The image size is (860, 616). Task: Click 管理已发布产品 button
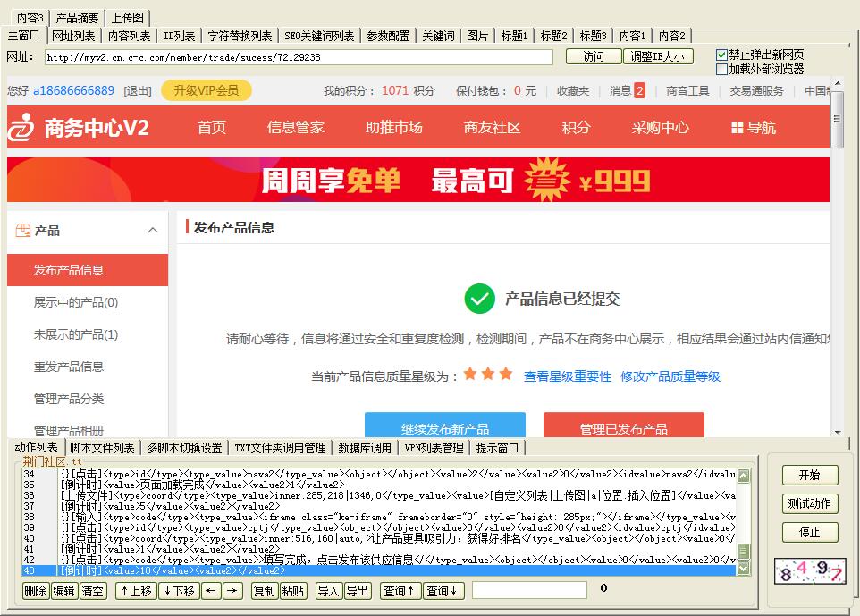pyautogui.click(x=624, y=426)
